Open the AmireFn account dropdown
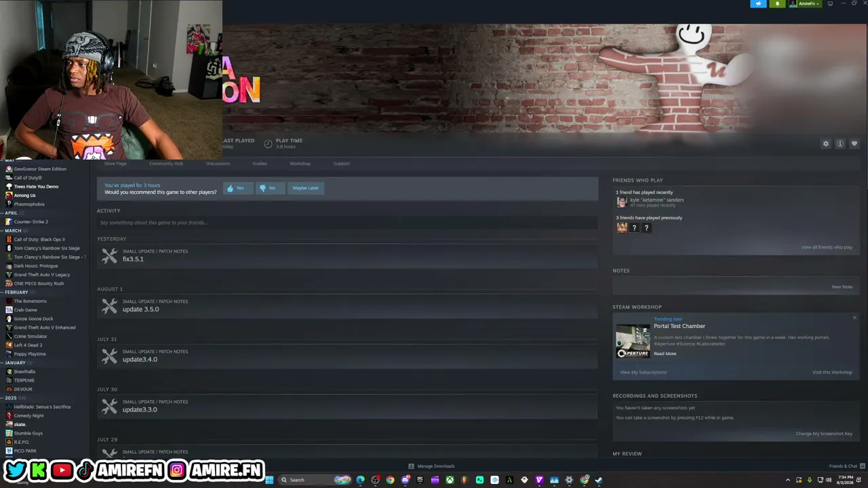Image resolution: width=868 pixels, height=488 pixels. [x=804, y=3]
